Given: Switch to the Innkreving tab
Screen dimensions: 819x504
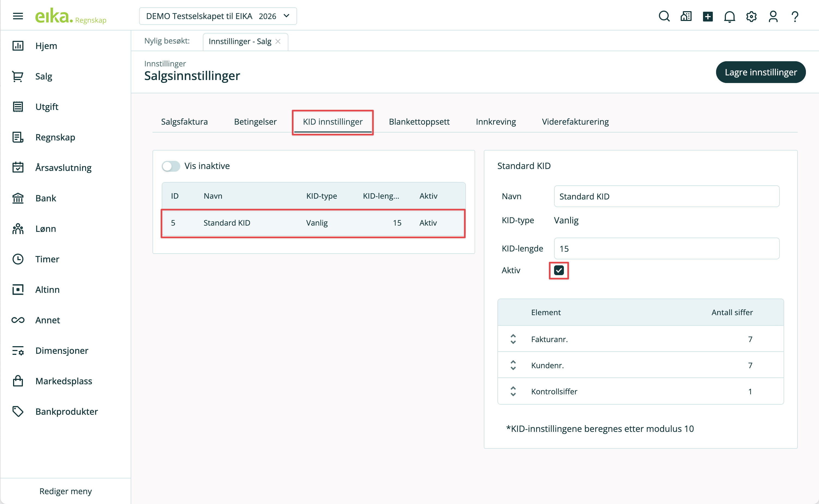Looking at the screenshot, I should (x=496, y=122).
